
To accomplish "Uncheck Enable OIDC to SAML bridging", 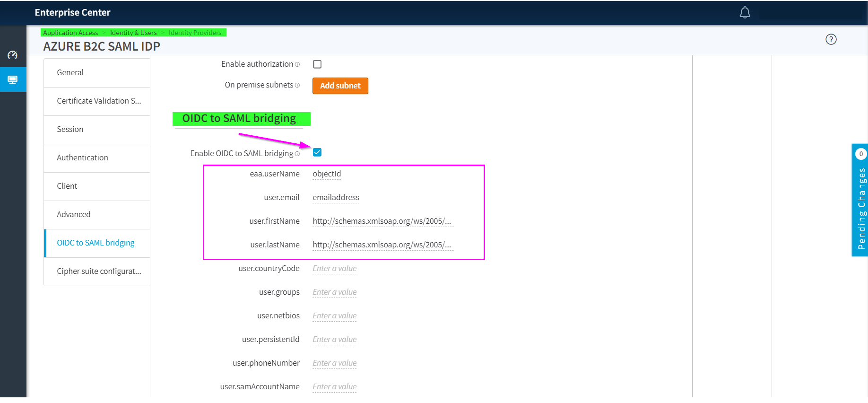I will tap(317, 152).
